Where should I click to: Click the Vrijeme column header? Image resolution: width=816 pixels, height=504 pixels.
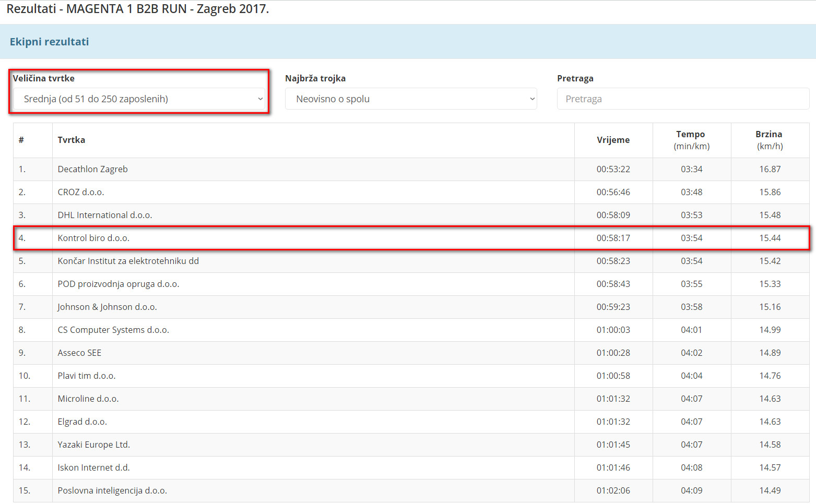[x=613, y=140]
